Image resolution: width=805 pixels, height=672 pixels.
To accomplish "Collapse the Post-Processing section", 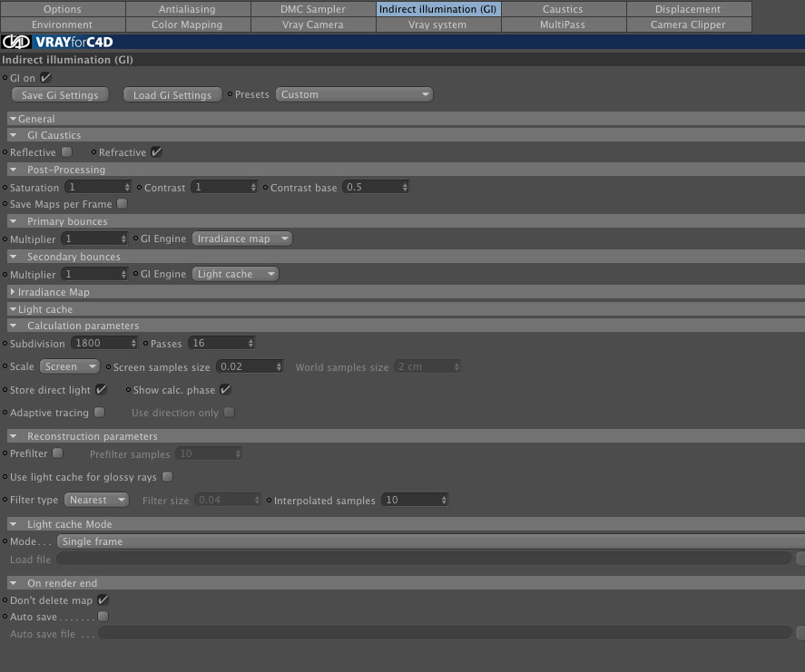I will (14, 170).
